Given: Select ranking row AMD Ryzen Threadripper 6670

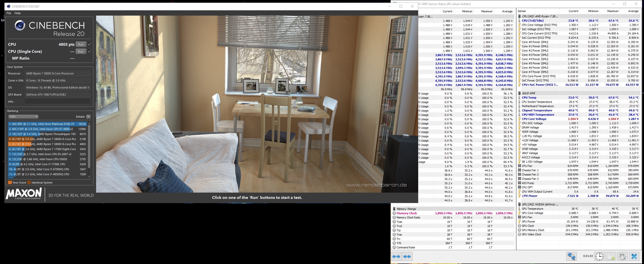Looking at the screenshot, I should (47, 134).
